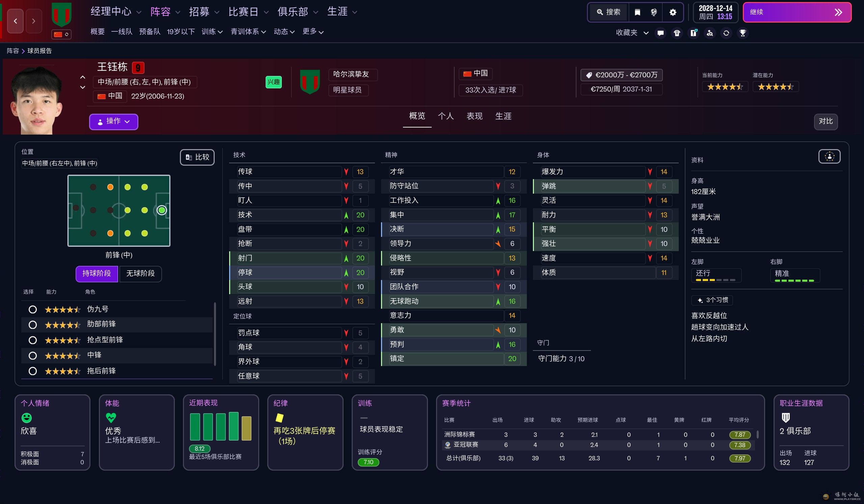The height and width of the screenshot is (504, 864).
Task: Open the shirt kit icon shortcut
Action: (677, 33)
